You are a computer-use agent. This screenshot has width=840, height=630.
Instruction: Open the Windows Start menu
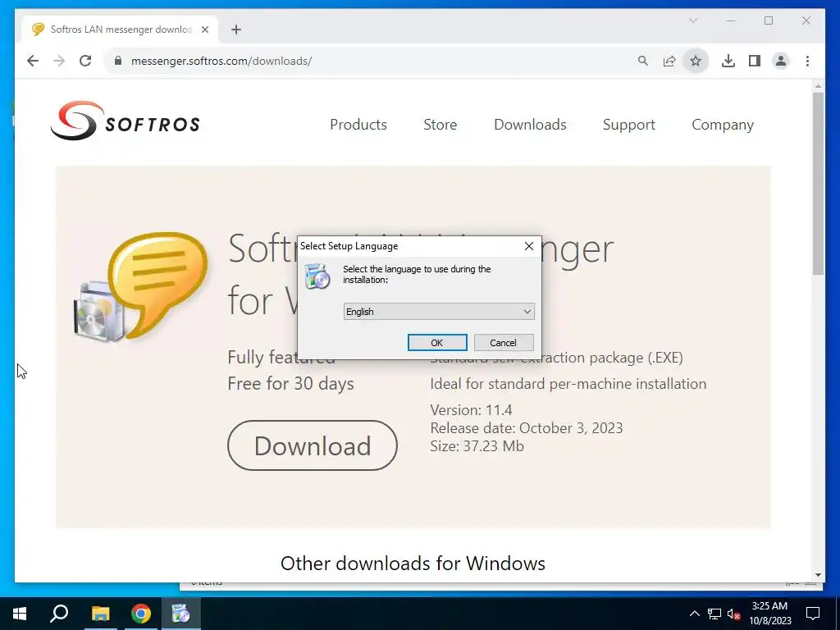[x=20, y=614]
